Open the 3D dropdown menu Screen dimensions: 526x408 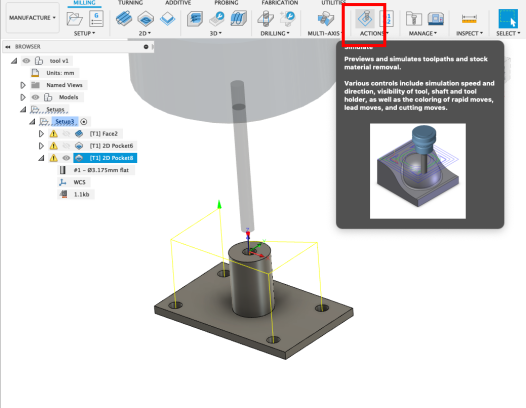coord(215,33)
